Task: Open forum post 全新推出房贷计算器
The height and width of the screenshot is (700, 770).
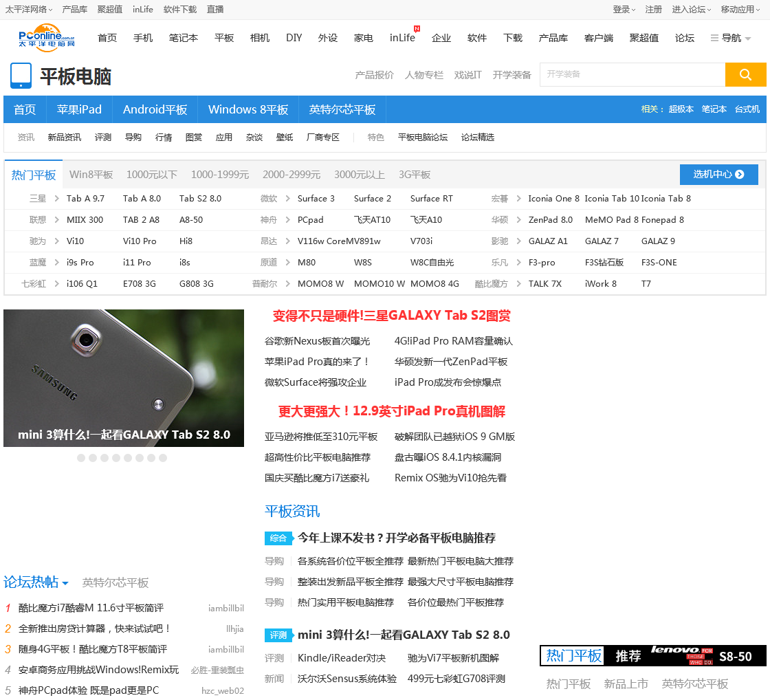Action: click(x=95, y=628)
